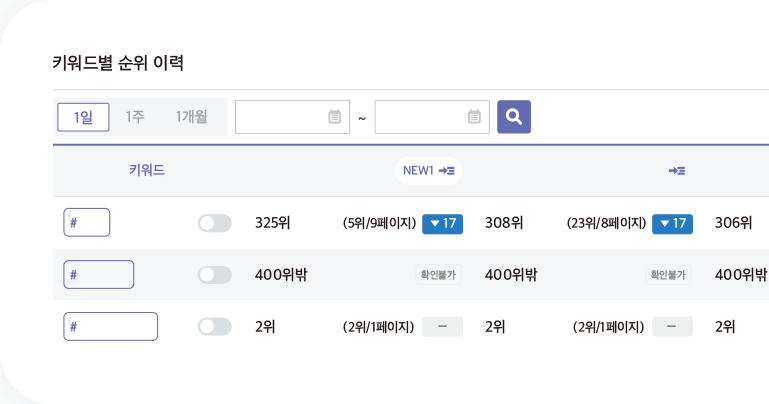Click the arrow-list icon beside NEW1
The width and height of the screenshot is (769, 404).
446,171
